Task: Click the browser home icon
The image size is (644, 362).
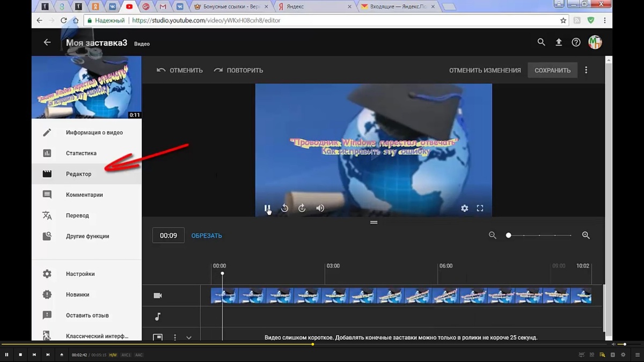Action: coord(76,20)
